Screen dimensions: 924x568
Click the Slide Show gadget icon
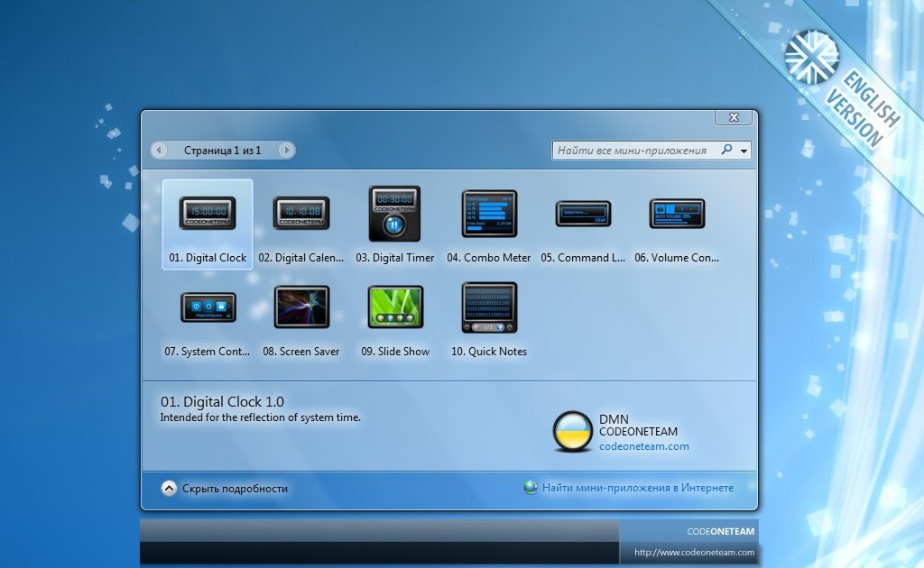tap(394, 307)
